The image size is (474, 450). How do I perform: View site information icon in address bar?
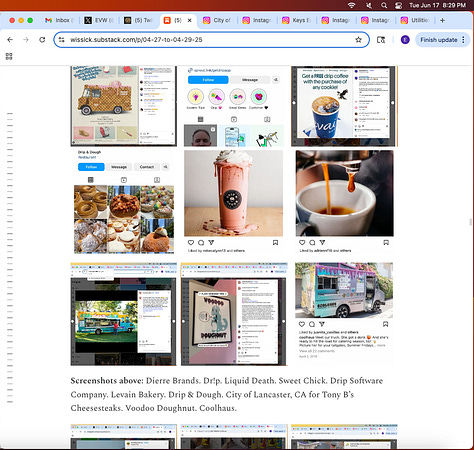click(62, 40)
